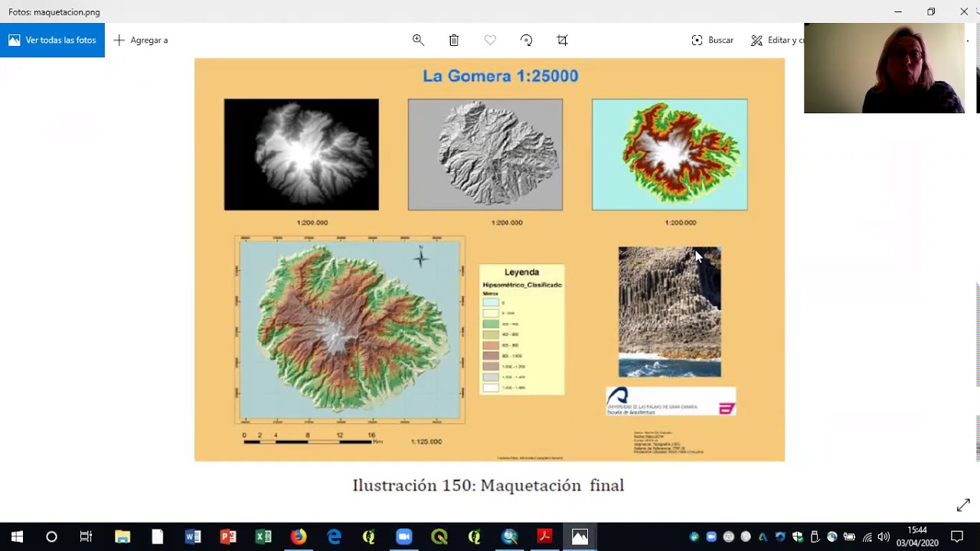Open the taskbar clock showing 15:44
980x551 pixels.
click(x=917, y=536)
